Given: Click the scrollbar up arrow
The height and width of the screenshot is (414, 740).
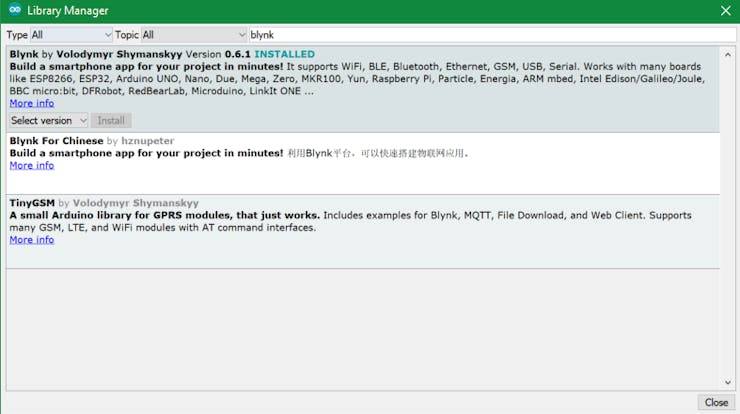Looking at the screenshot, I should [x=728, y=55].
